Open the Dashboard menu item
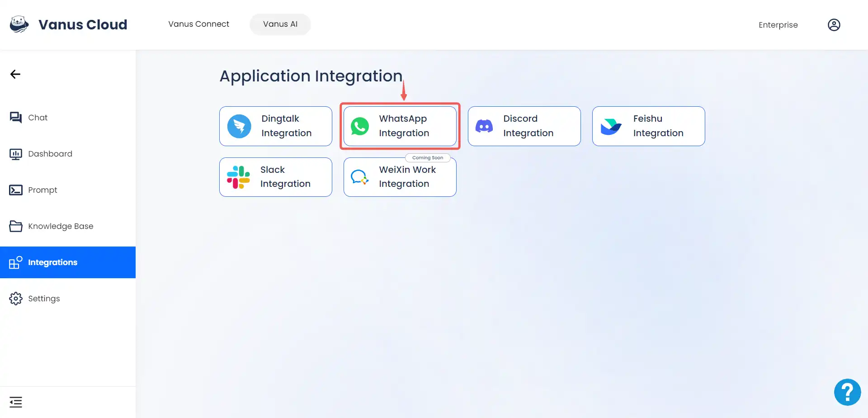 click(68, 154)
